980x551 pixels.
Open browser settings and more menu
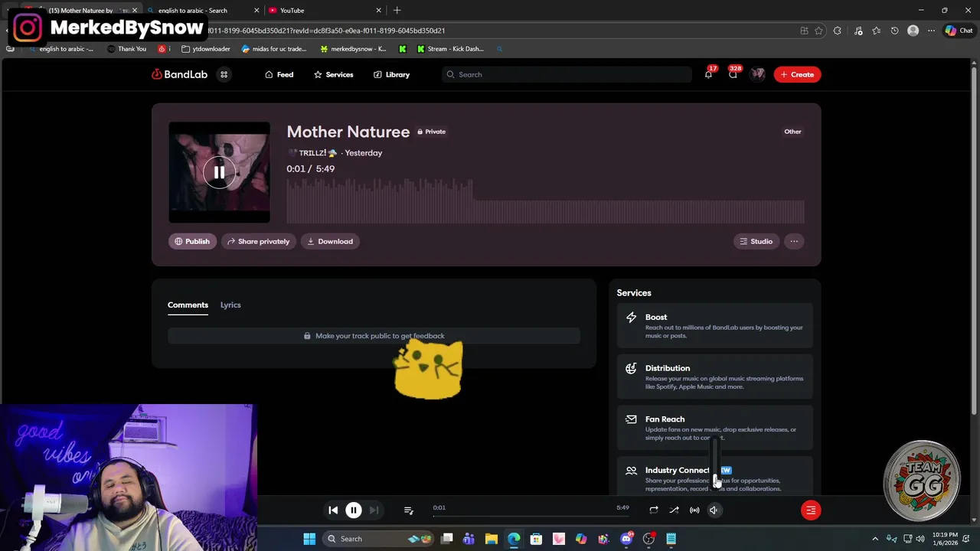931,31
